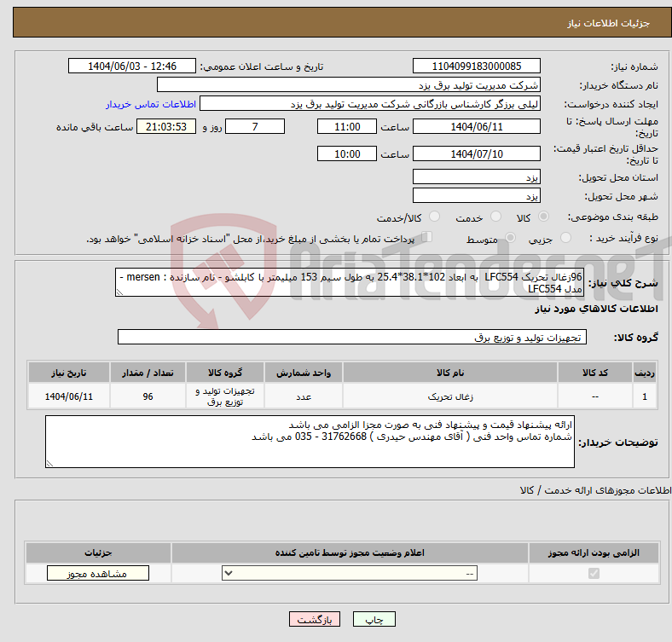Toggle the treasury bonds payment checkbox
The width and height of the screenshot is (672, 642).
427,238
